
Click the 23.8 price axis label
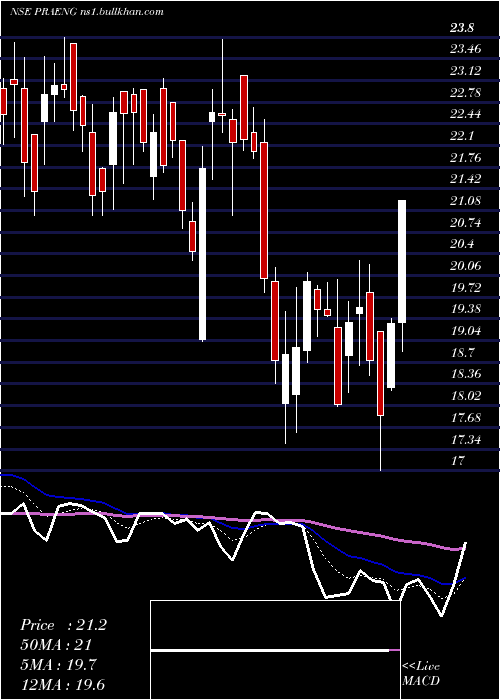coord(461,29)
